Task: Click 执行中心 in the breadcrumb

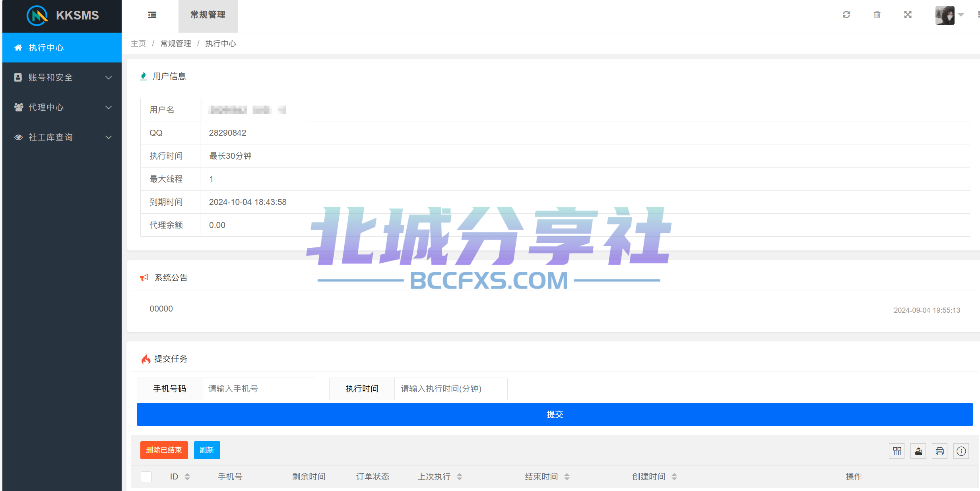Action: click(x=221, y=43)
